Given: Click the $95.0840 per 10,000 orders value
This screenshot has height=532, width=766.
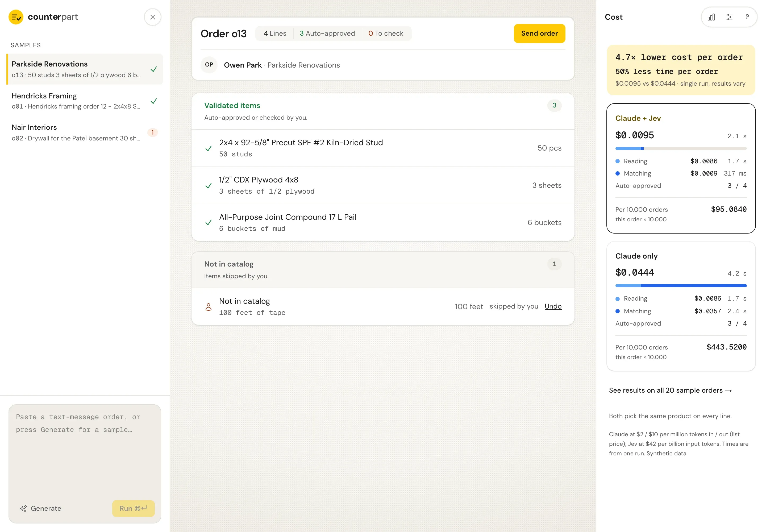Looking at the screenshot, I should point(729,209).
